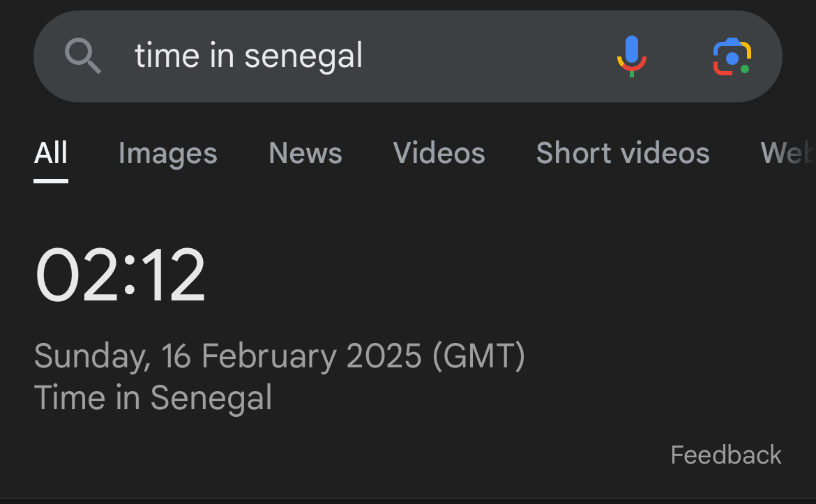Click empty space in search bar before microphone
This screenshot has width=816, height=504.
pyautogui.click(x=488, y=56)
